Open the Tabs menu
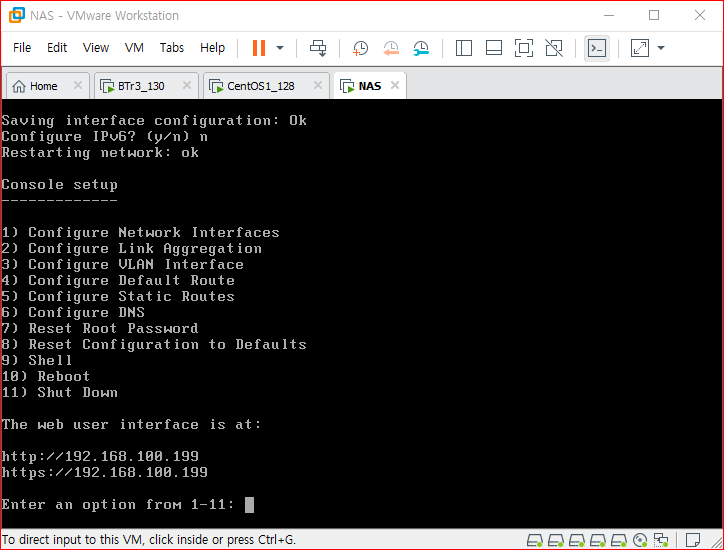The height and width of the screenshot is (550, 724). pos(172,48)
